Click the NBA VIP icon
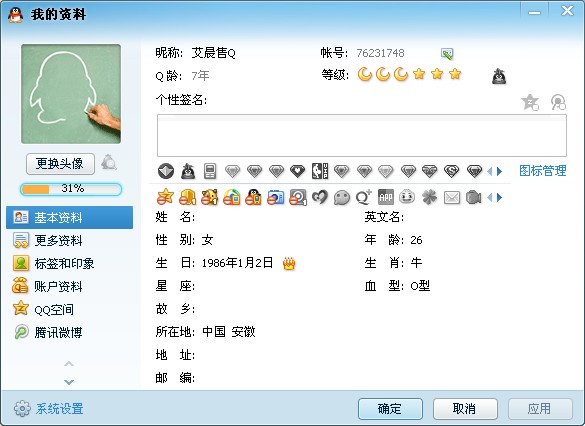Screen dimensions: 585x426 (x=320, y=171)
